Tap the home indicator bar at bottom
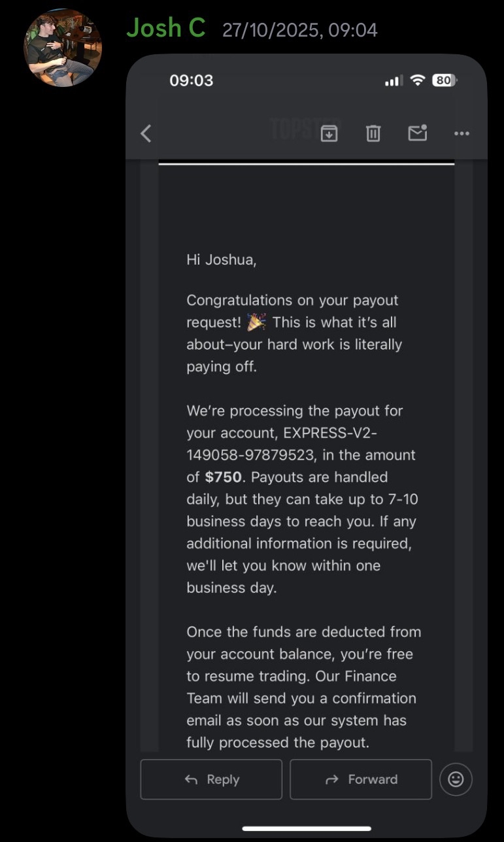Image resolution: width=504 pixels, height=842 pixels. pos(307,828)
